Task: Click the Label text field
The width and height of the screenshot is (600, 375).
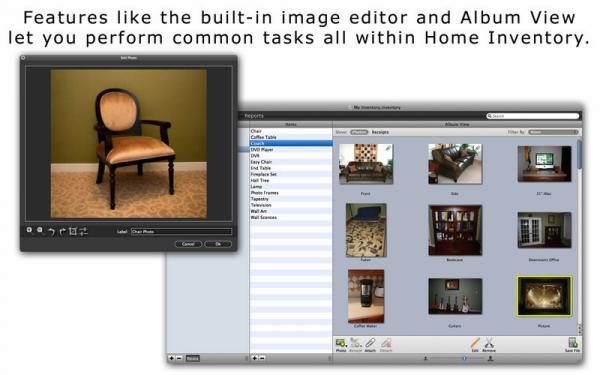Action: coord(181,232)
